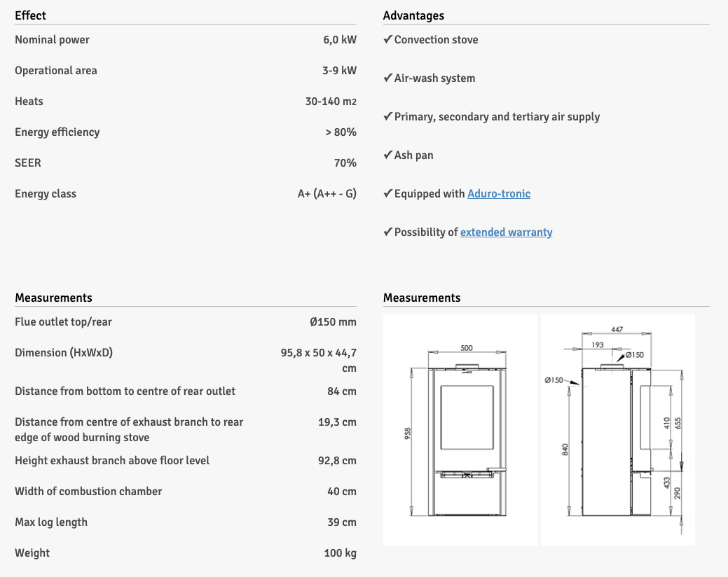Click the checkmark beside Air-wash system
The height and width of the screenshot is (577, 728).
pyautogui.click(x=387, y=78)
